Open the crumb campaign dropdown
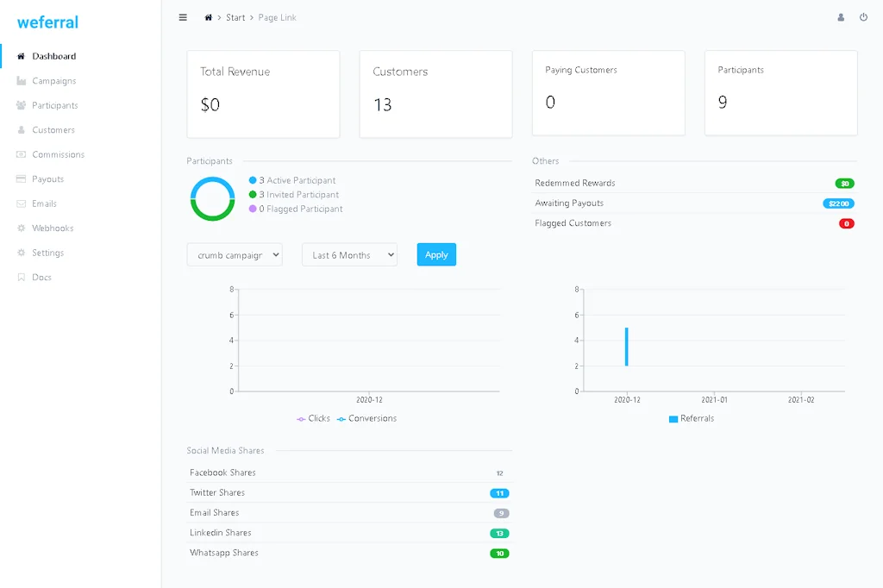The width and height of the screenshot is (883, 588). tap(235, 255)
